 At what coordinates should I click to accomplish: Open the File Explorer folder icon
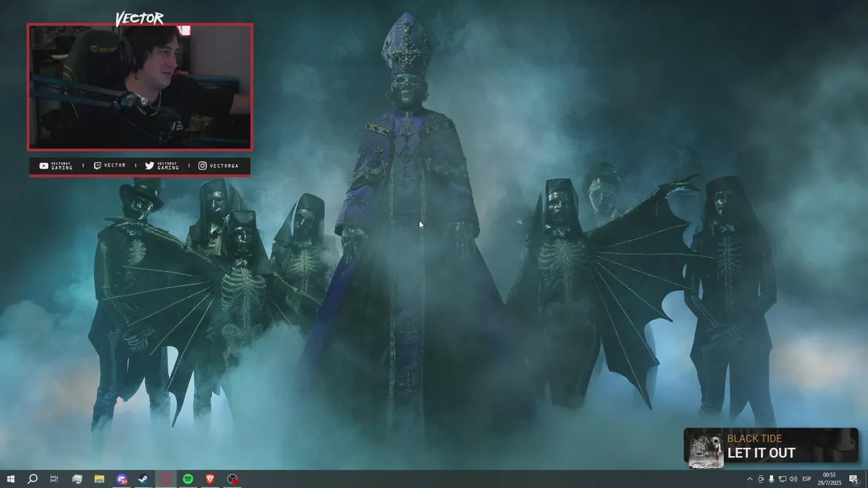(99, 479)
